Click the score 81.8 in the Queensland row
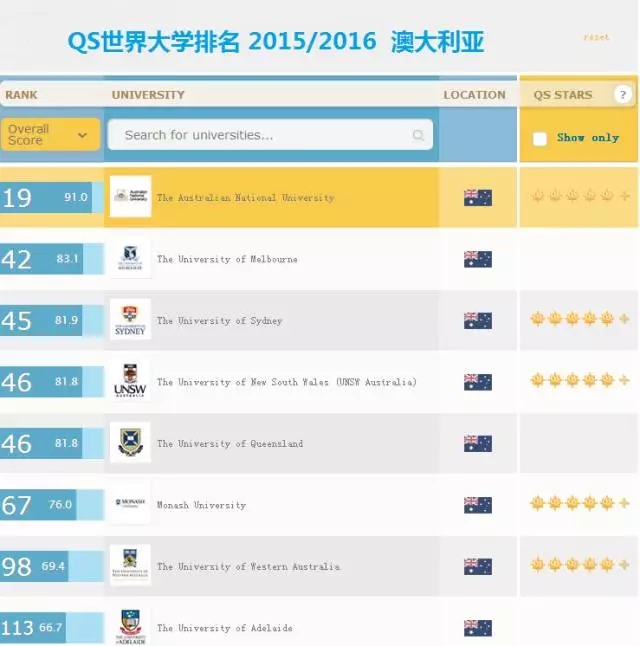 coord(66,443)
